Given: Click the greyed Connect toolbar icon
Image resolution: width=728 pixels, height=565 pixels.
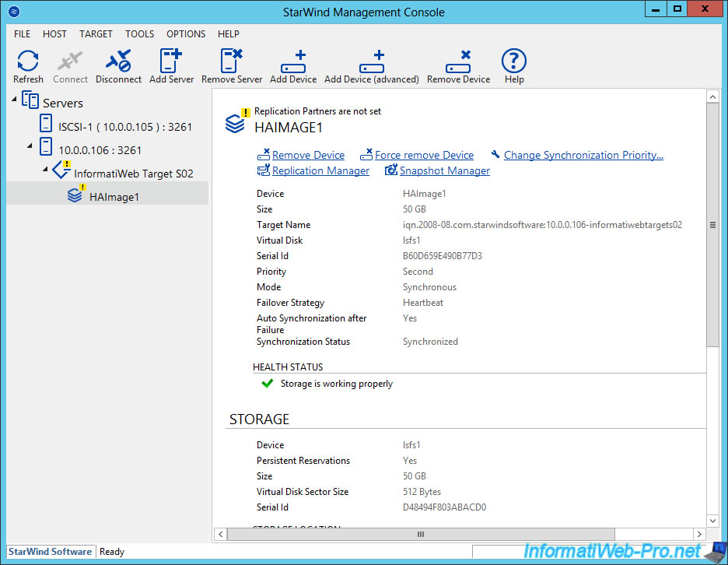Looking at the screenshot, I should pyautogui.click(x=70, y=61).
